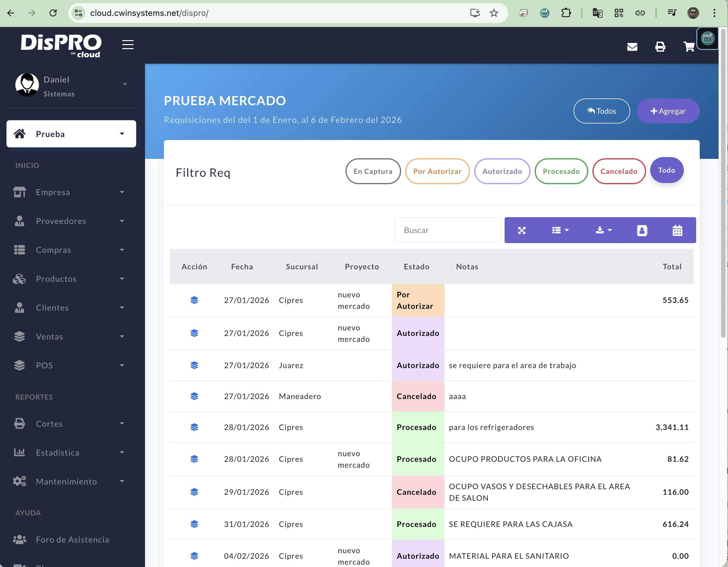Click the hamburger menu icon

coord(128,44)
